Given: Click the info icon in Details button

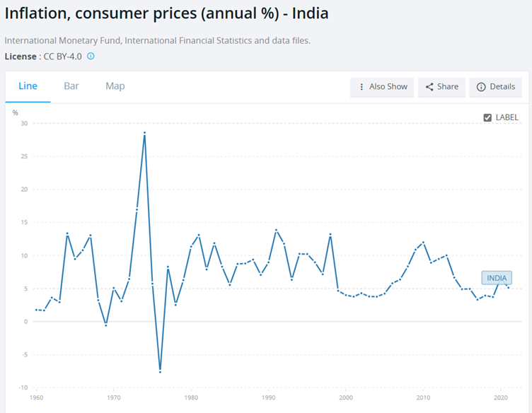Looking at the screenshot, I should tap(481, 87).
